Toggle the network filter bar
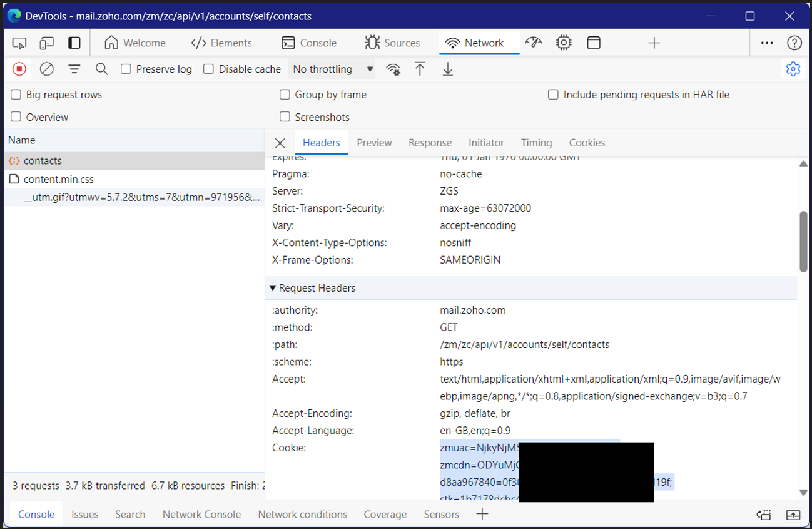The height and width of the screenshot is (529, 812). coord(74,69)
